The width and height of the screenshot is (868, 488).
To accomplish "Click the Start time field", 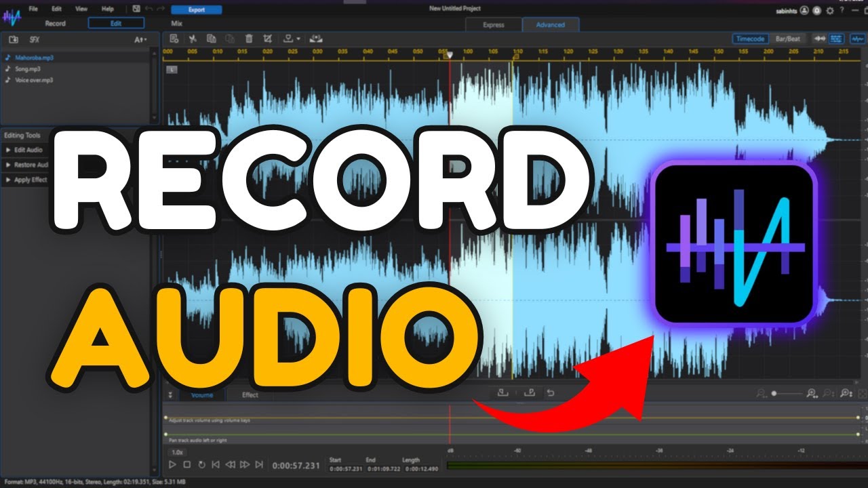I will 344,469.
